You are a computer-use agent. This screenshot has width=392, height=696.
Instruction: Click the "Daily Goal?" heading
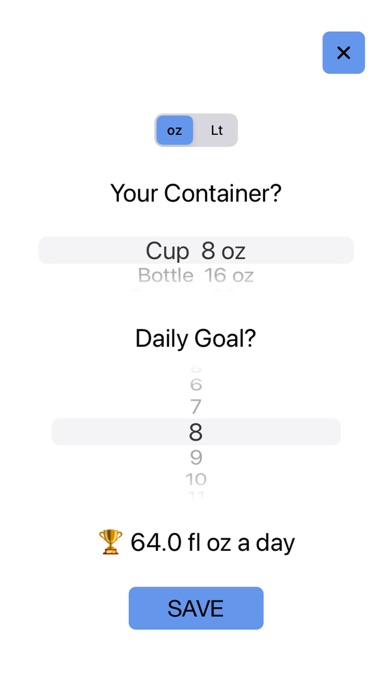click(196, 338)
